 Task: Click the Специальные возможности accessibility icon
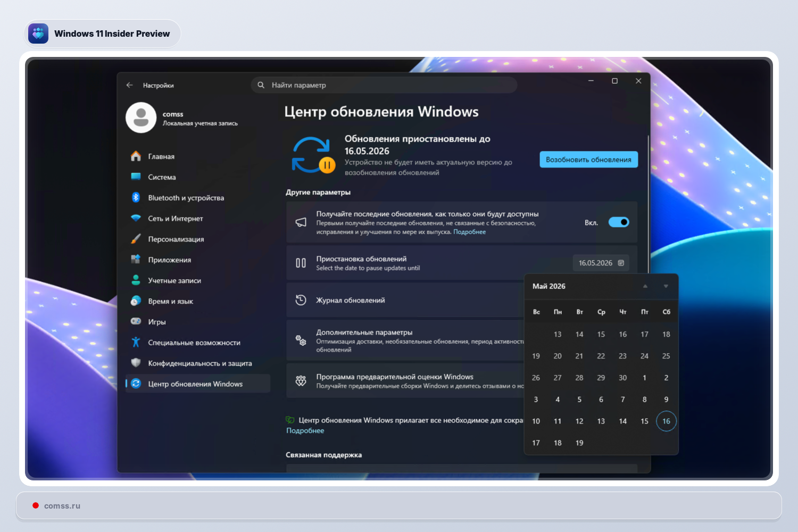point(135,343)
